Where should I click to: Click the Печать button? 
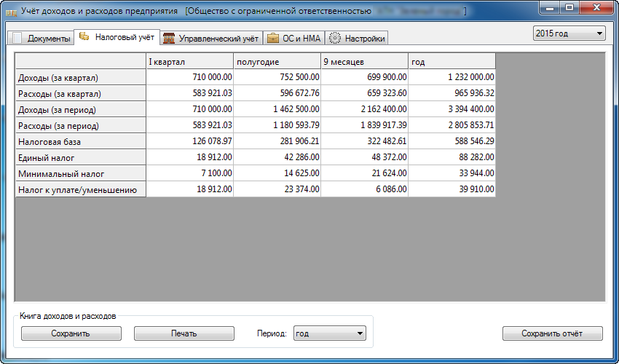184,333
